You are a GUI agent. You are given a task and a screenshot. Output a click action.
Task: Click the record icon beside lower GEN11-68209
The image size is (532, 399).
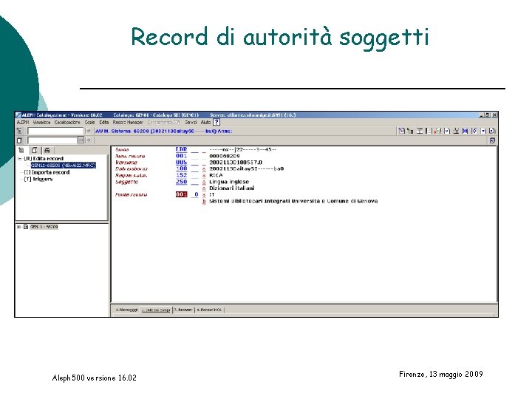(x=26, y=227)
